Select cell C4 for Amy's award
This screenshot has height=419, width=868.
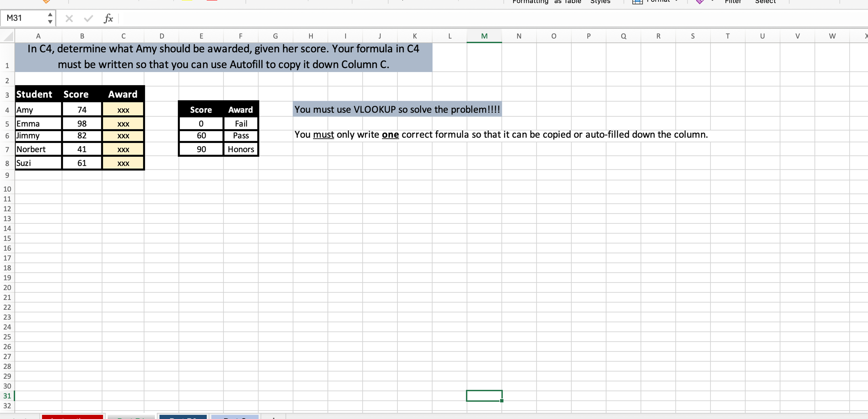(123, 110)
